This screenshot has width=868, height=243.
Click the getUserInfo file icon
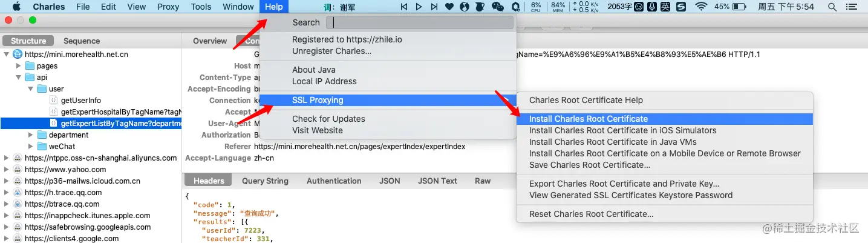[53, 100]
